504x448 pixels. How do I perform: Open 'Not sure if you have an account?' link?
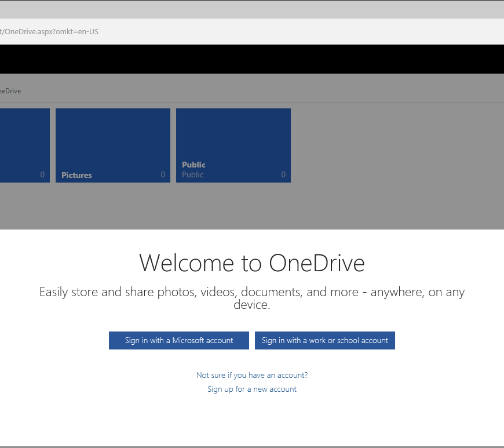pyautogui.click(x=252, y=375)
